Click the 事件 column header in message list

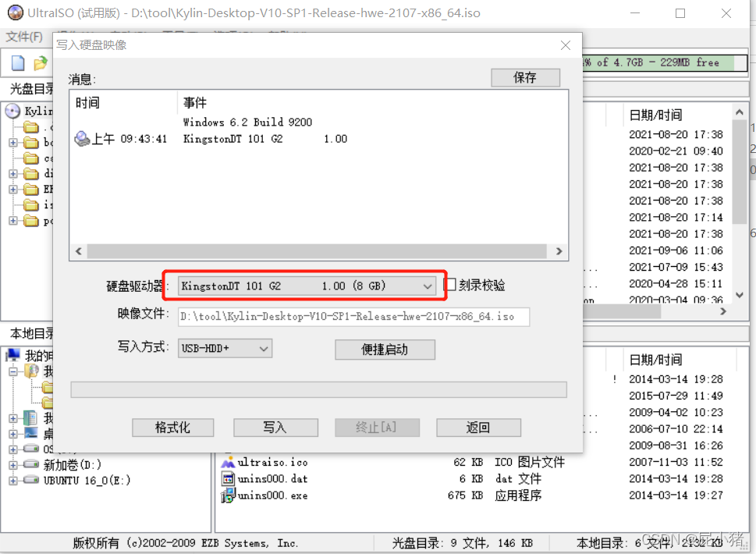coord(195,103)
